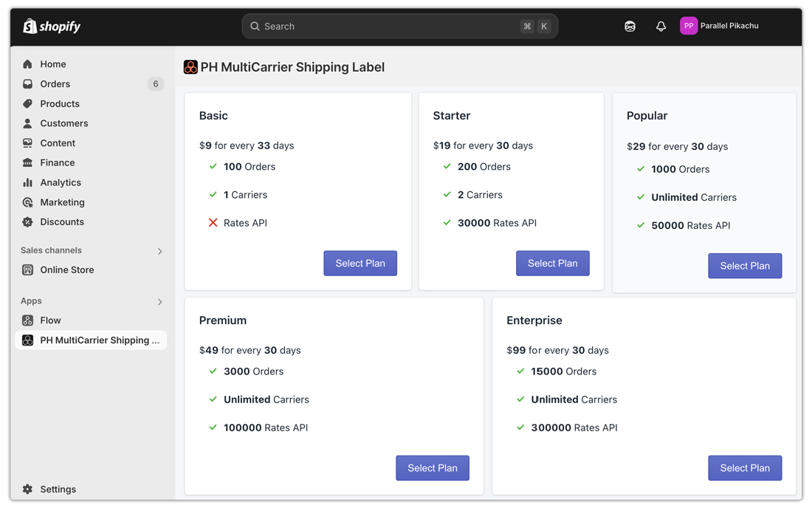Click the "1 Carriers" feature text
812x508 pixels.
246,195
